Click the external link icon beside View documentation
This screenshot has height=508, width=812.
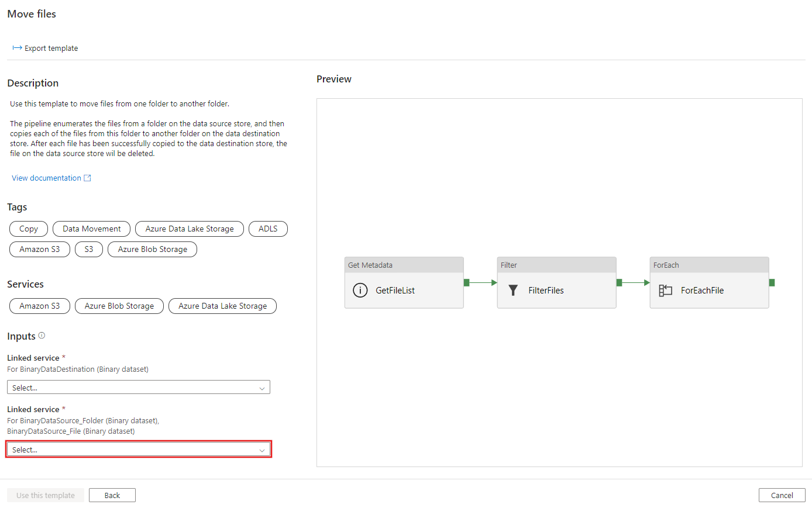pos(88,178)
